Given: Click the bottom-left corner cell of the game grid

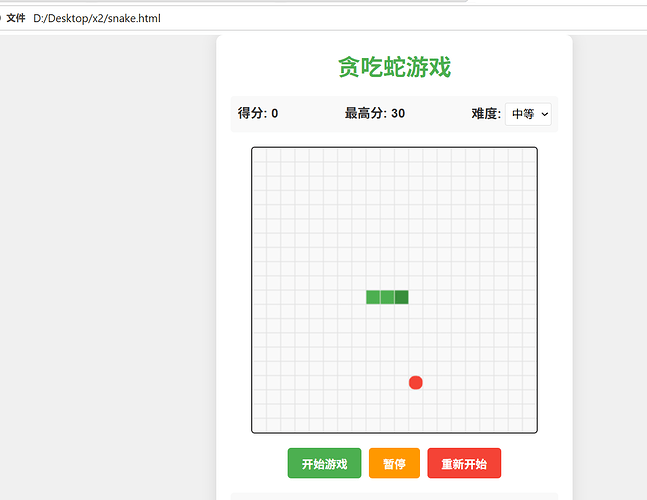Looking at the screenshot, I should 259,426.
